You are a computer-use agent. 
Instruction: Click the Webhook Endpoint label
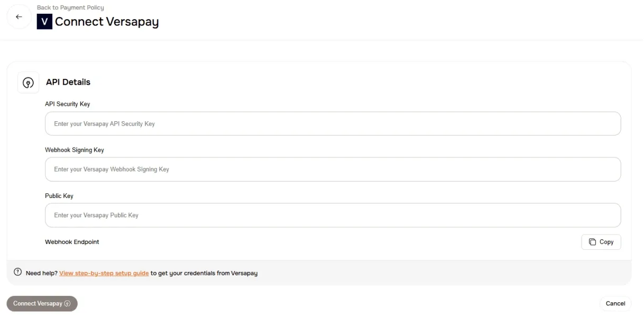(72, 242)
